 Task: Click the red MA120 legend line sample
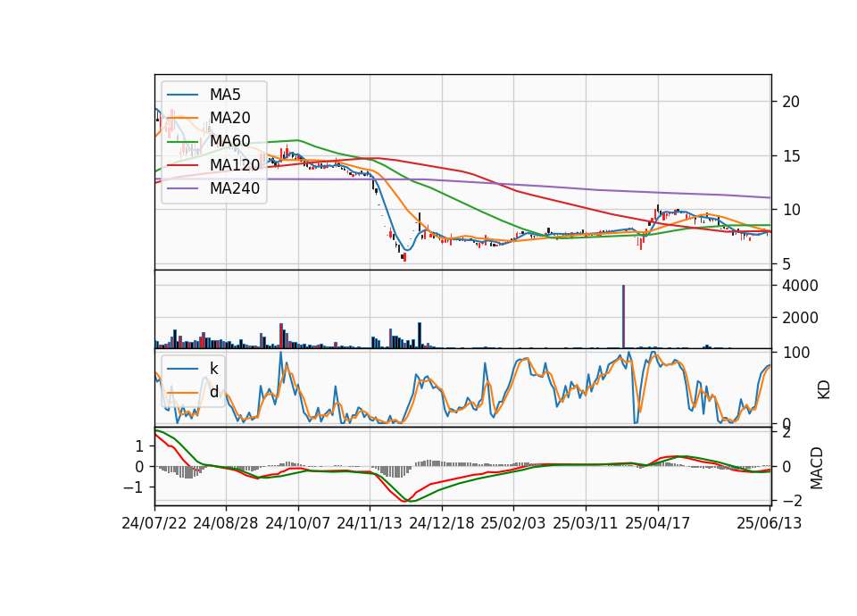[183, 165]
